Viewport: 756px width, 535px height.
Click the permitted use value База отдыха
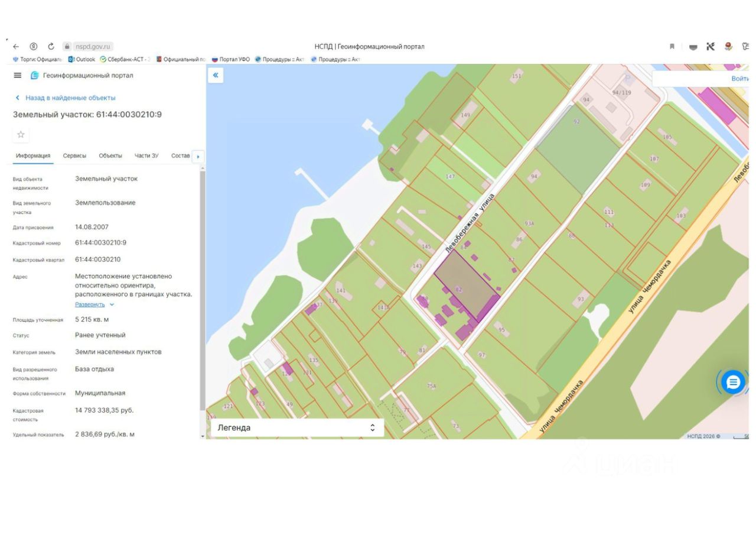[x=94, y=369]
